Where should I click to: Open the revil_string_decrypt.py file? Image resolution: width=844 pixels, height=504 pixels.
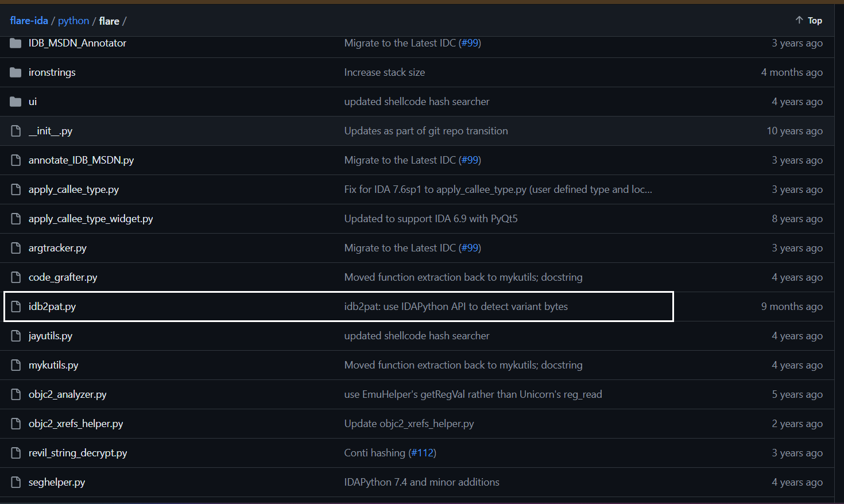click(x=78, y=453)
